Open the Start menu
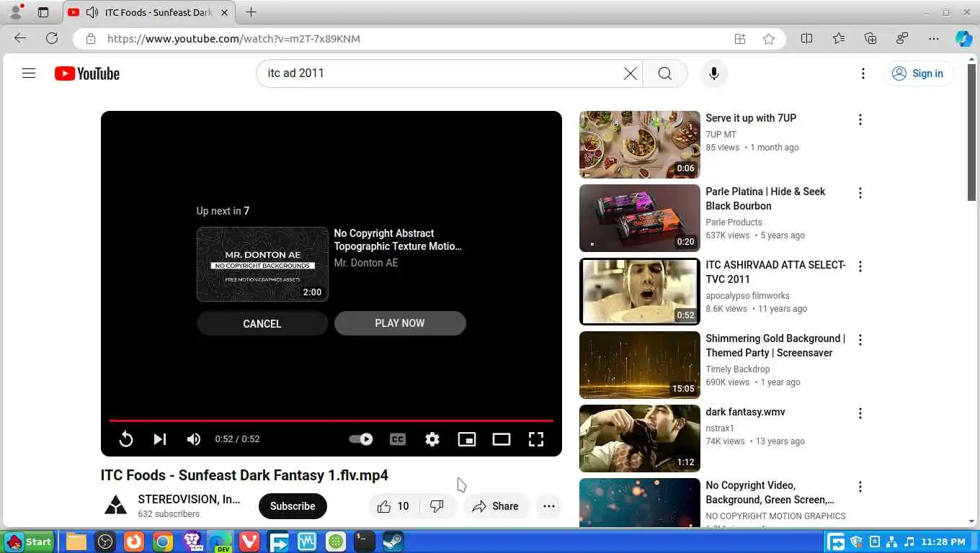Image resolution: width=980 pixels, height=553 pixels. pos(29,541)
